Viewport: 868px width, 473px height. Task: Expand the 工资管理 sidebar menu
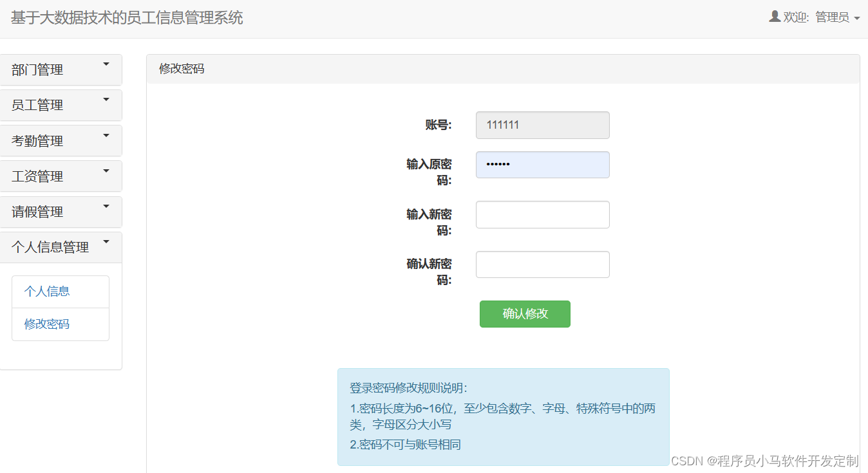[61, 176]
